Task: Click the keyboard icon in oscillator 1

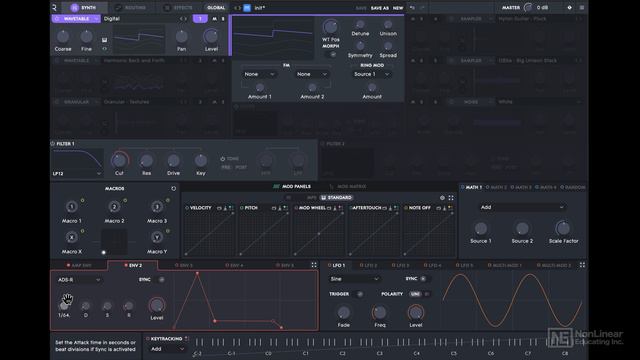Action: [x=104, y=40]
